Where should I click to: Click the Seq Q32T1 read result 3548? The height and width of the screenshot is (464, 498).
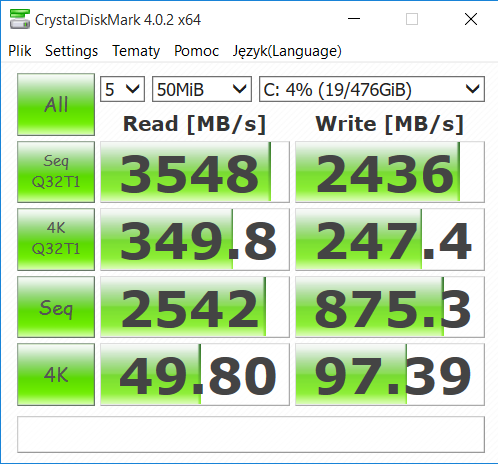point(195,172)
